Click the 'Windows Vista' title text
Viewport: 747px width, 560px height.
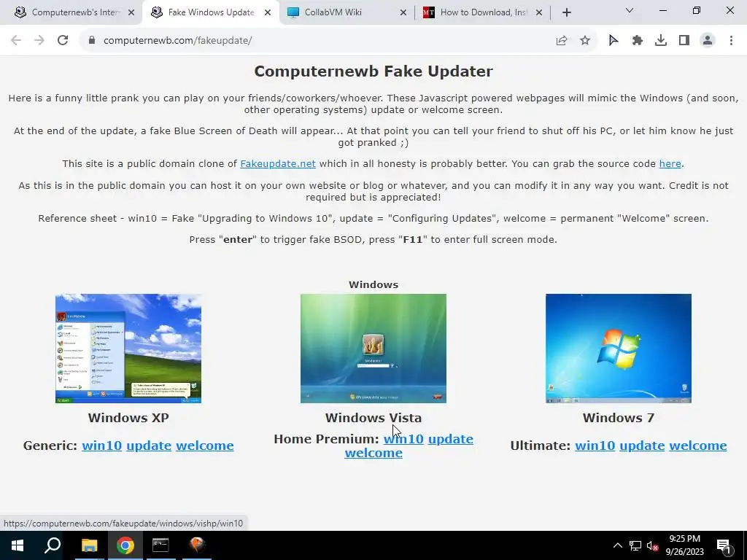tap(373, 418)
